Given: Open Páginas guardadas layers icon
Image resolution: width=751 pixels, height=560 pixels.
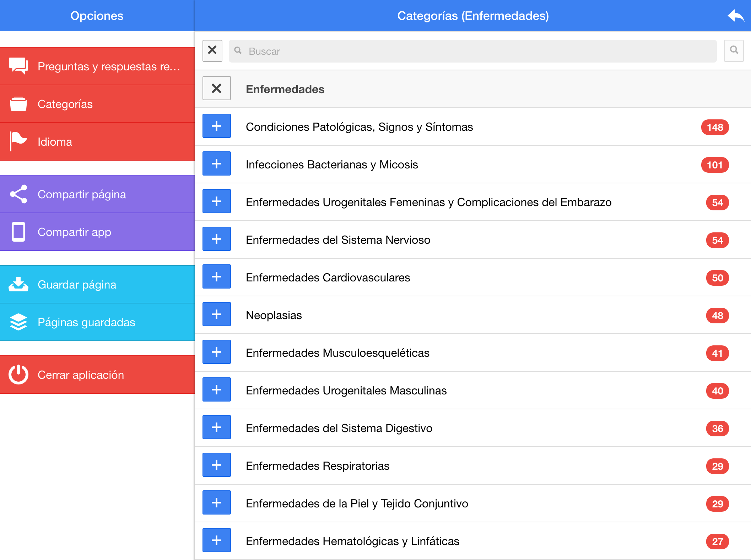Looking at the screenshot, I should pyautogui.click(x=18, y=322).
